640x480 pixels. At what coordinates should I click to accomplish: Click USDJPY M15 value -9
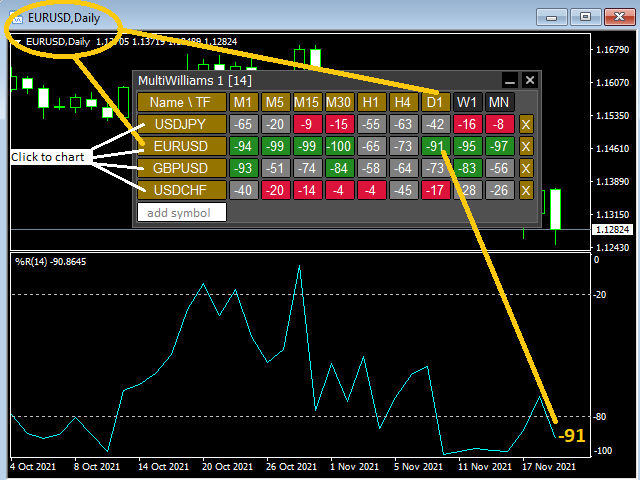307,124
